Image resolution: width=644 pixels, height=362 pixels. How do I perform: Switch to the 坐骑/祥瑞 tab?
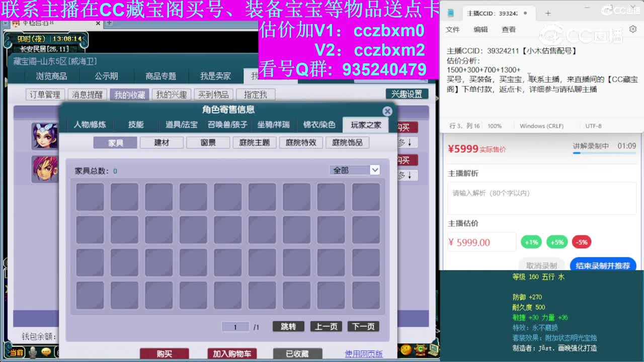tap(274, 125)
